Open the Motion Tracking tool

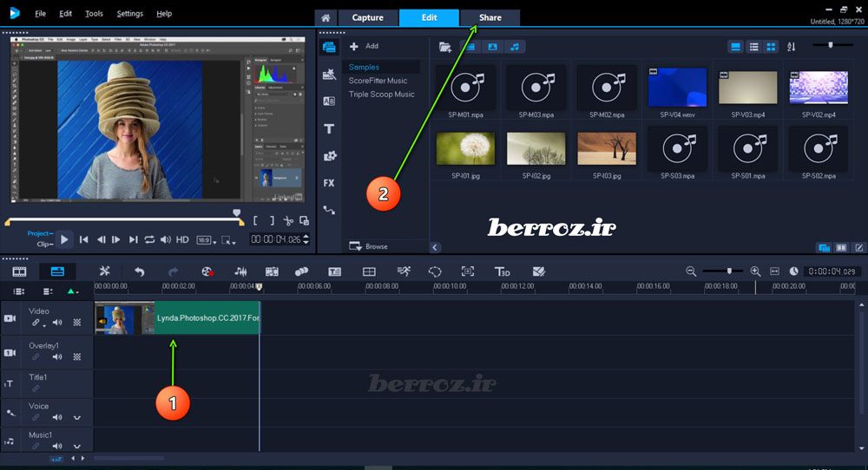(301, 271)
